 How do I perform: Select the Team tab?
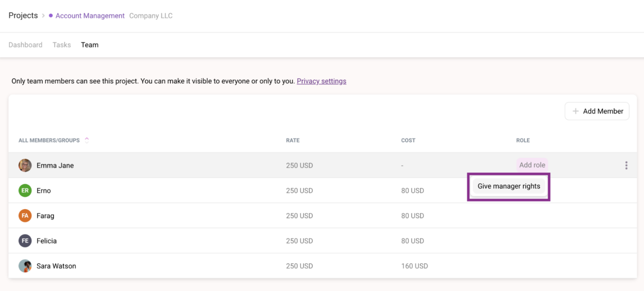90,45
